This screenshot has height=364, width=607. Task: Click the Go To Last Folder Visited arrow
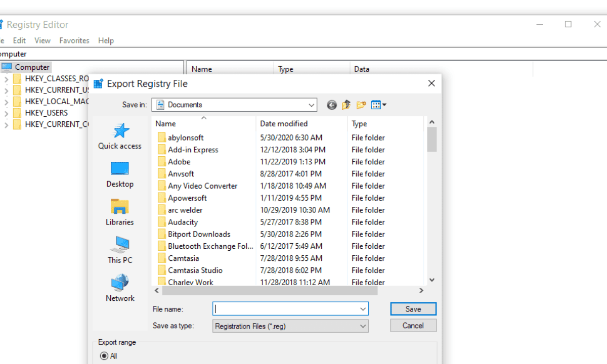tap(332, 105)
